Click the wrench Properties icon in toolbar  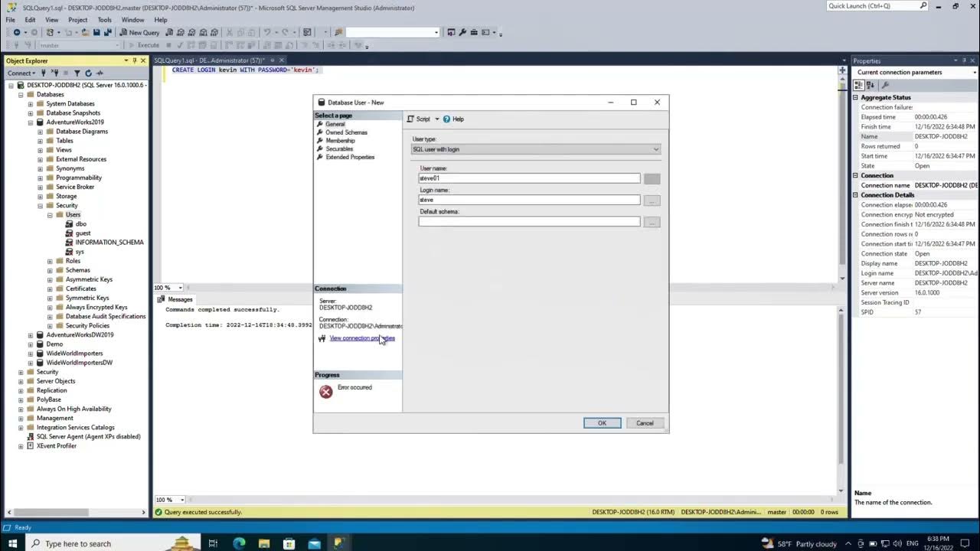(x=462, y=33)
